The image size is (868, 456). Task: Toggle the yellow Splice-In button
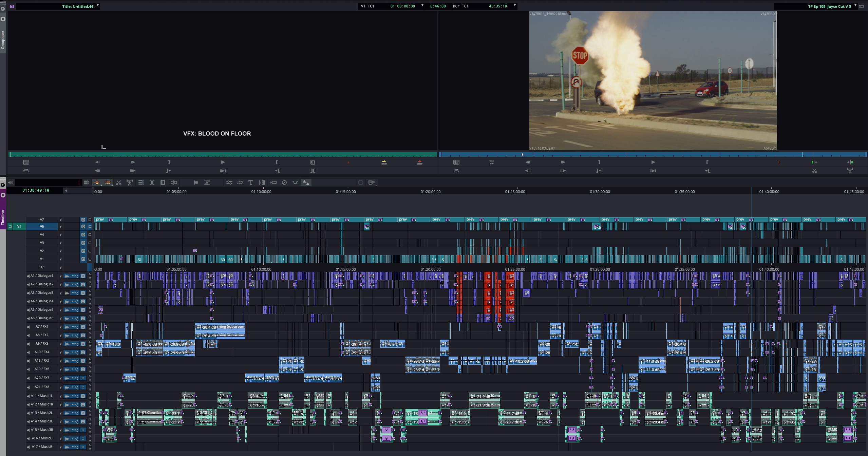click(x=384, y=163)
